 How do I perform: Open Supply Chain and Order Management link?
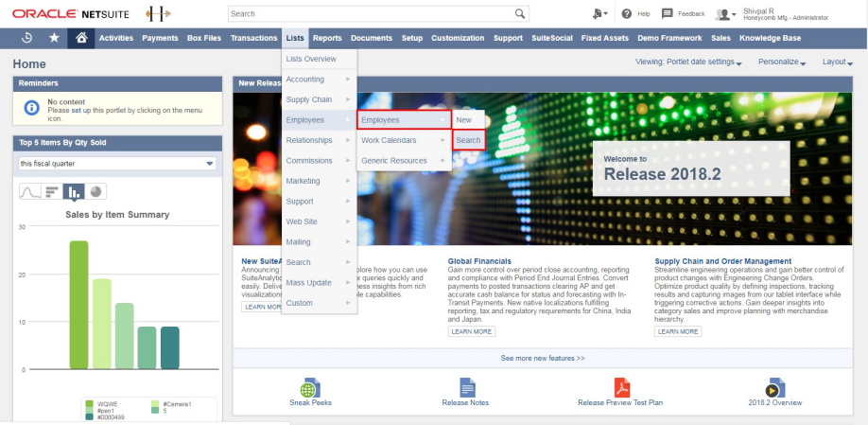pyautogui.click(x=723, y=261)
